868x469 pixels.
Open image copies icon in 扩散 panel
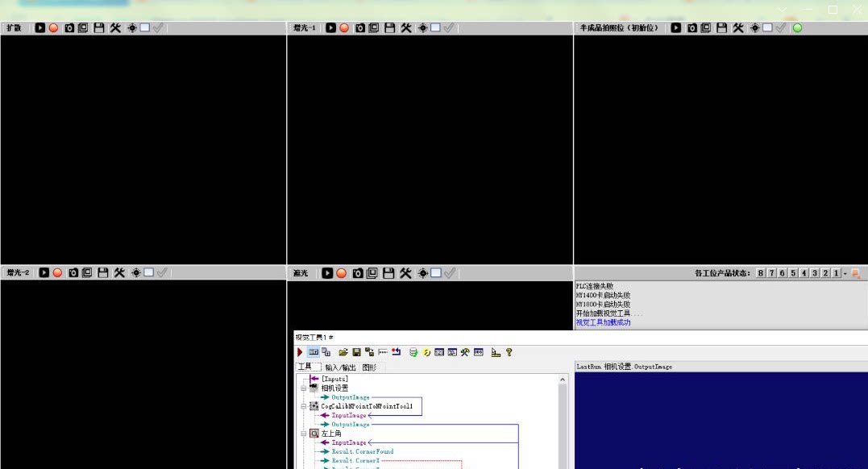83,27
